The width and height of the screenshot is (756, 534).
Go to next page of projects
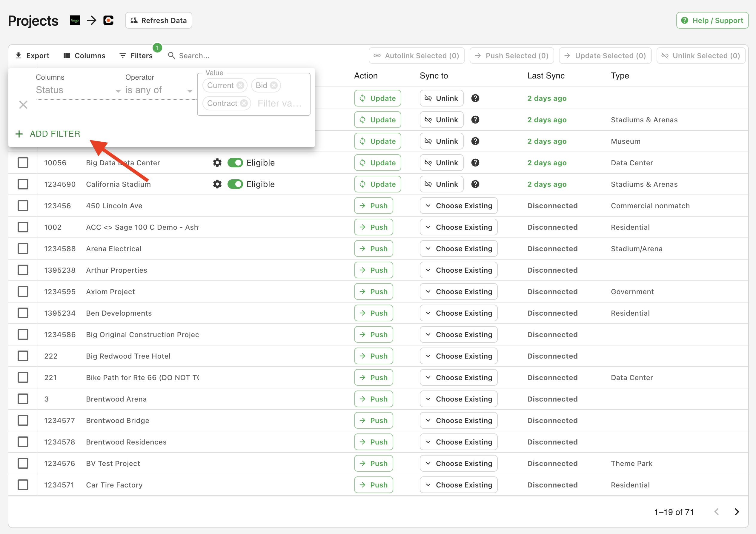737,512
